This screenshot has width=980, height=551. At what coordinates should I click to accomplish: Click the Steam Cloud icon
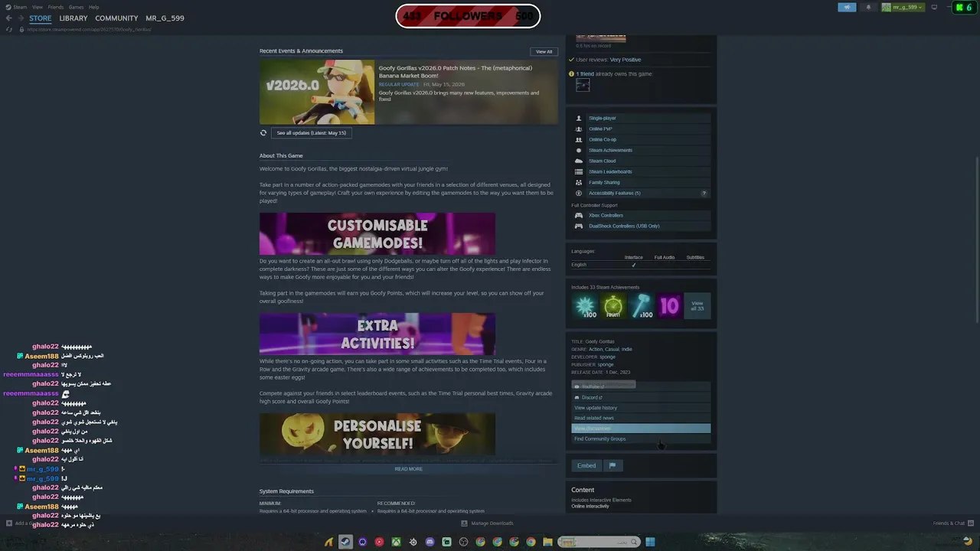(579, 161)
